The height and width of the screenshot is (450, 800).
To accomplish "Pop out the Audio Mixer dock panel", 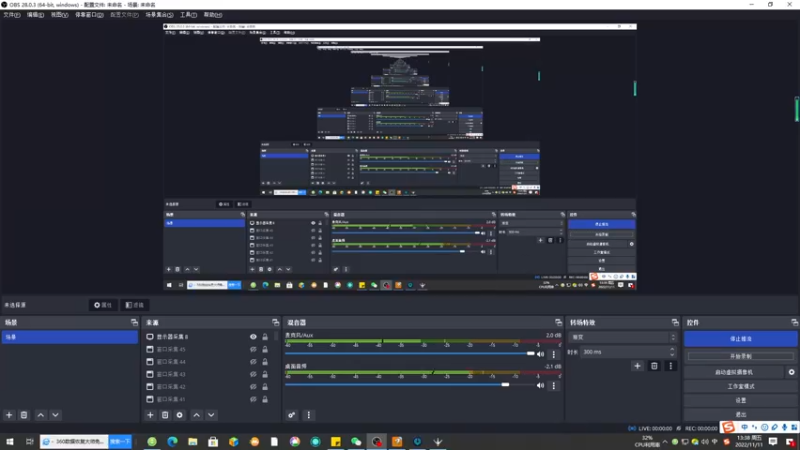I will pyautogui.click(x=558, y=322).
